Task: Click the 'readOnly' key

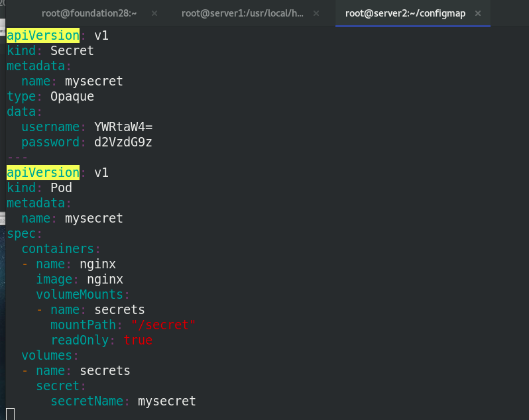Action: tap(80, 340)
